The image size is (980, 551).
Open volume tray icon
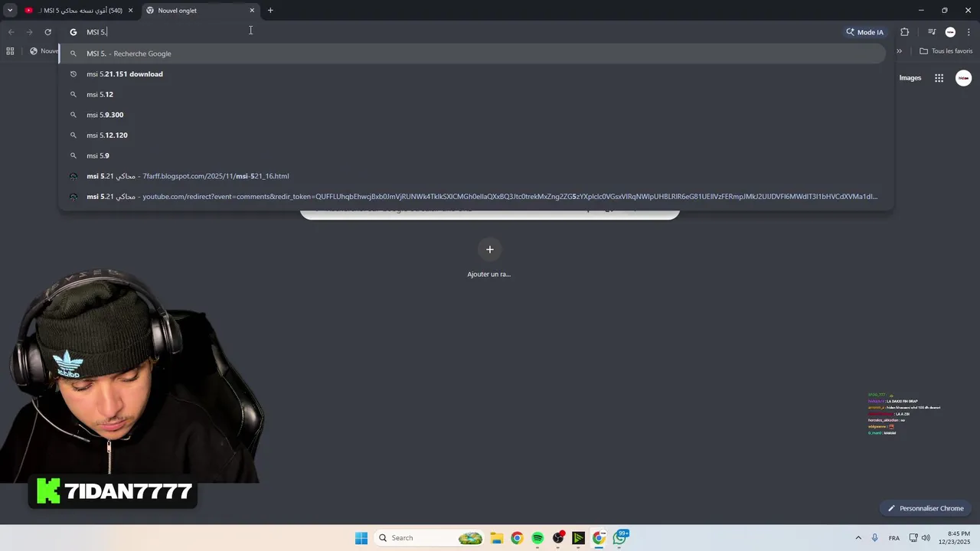[926, 538]
